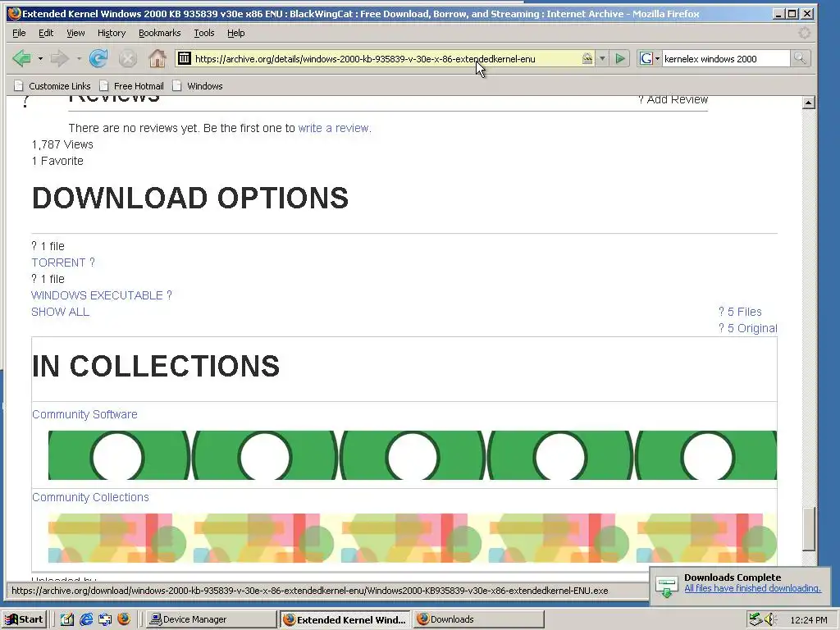Click the 12:24 PM clock

point(808,620)
